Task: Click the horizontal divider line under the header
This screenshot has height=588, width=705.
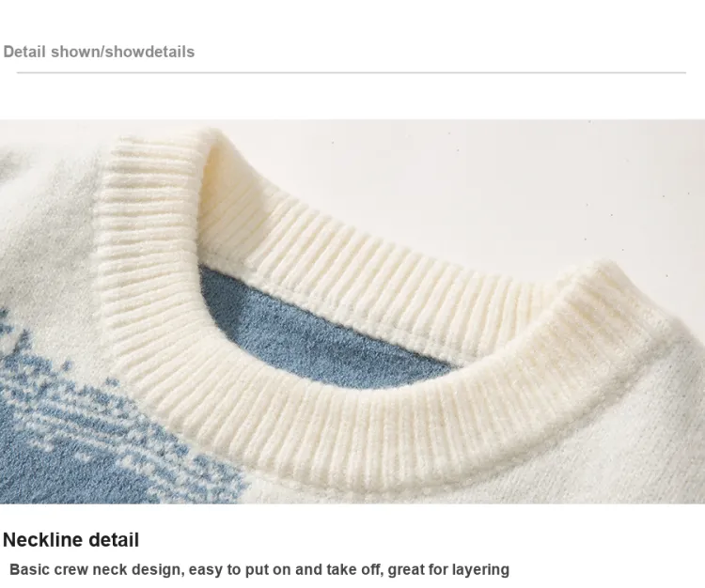Action: tap(352, 72)
